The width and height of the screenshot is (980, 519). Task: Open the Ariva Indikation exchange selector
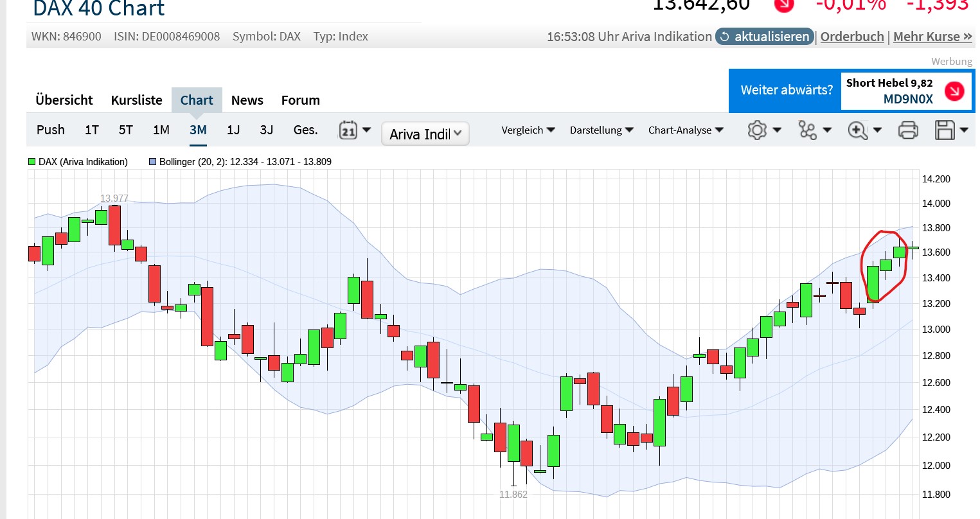425,134
